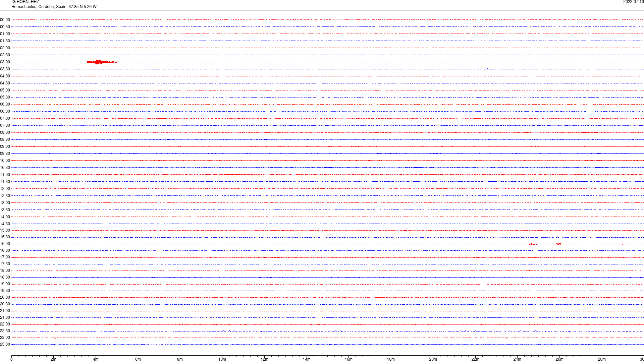Click the 00:30 trace time label
Screen dimensions: 644x362
(x=5, y=27)
